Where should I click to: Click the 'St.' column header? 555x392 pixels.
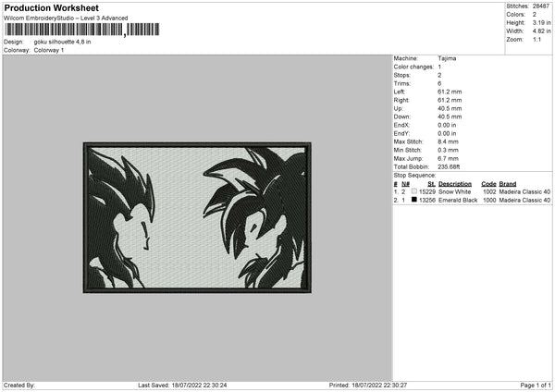(x=431, y=184)
